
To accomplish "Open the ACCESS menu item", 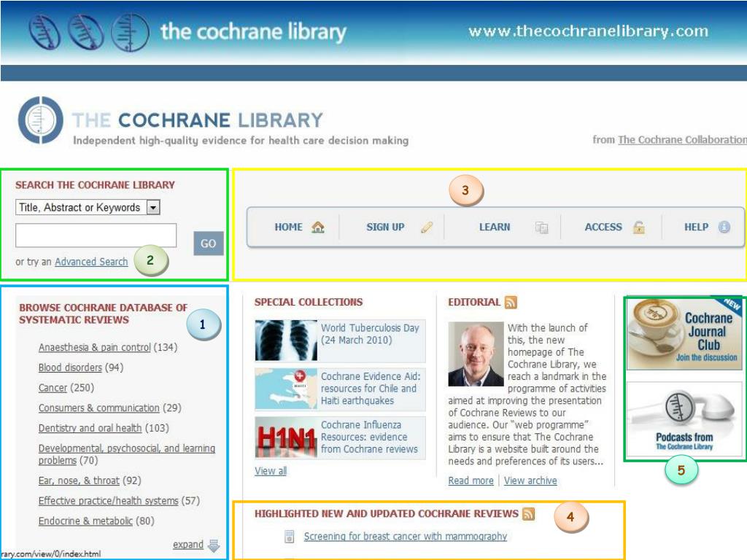I will [x=603, y=227].
